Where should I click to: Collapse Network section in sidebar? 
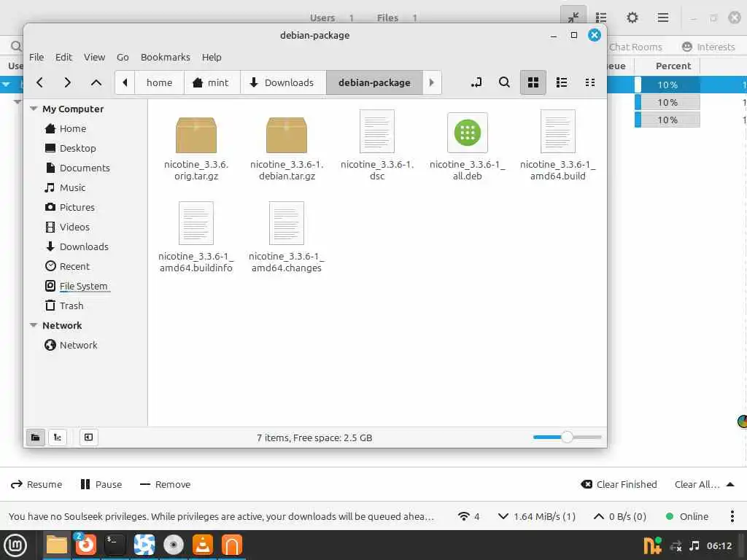click(x=34, y=325)
